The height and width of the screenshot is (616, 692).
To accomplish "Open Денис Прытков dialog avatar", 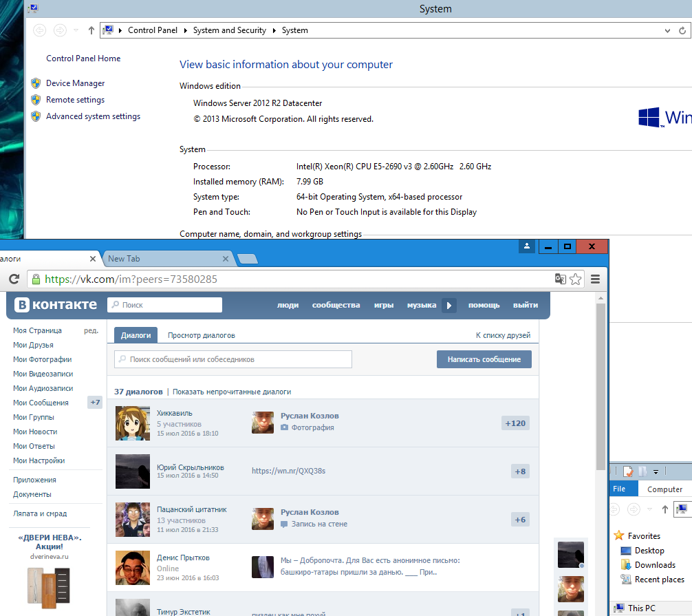I will point(133,567).
